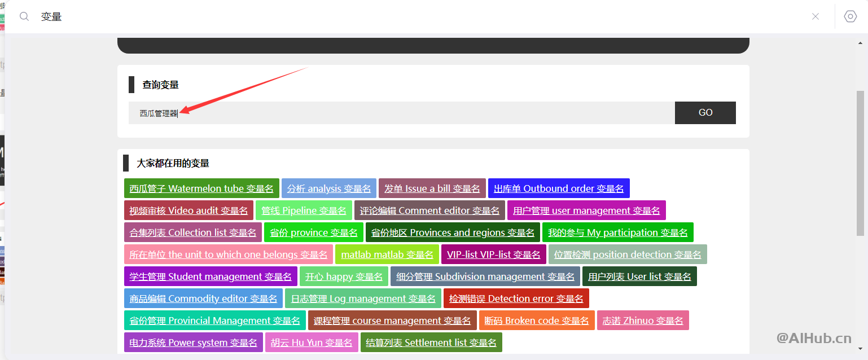Click the search magnifier icon
The width and height of the screenshot is (868, 360).
24,16
